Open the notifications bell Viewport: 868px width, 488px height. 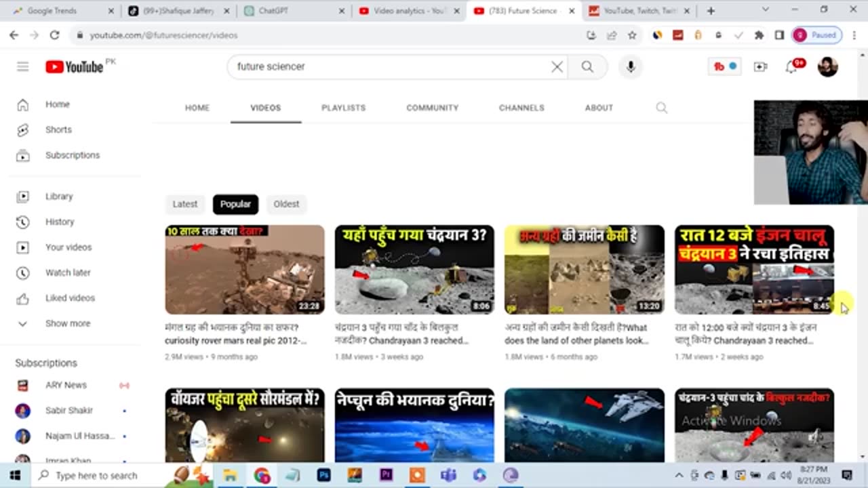tap(791, 66)
